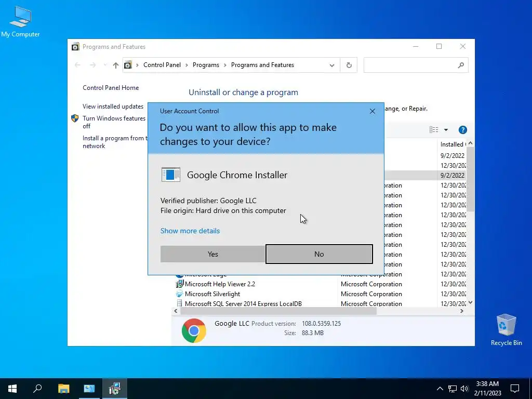
Task: Open the blue Help question mark
Action: (462, 130)
